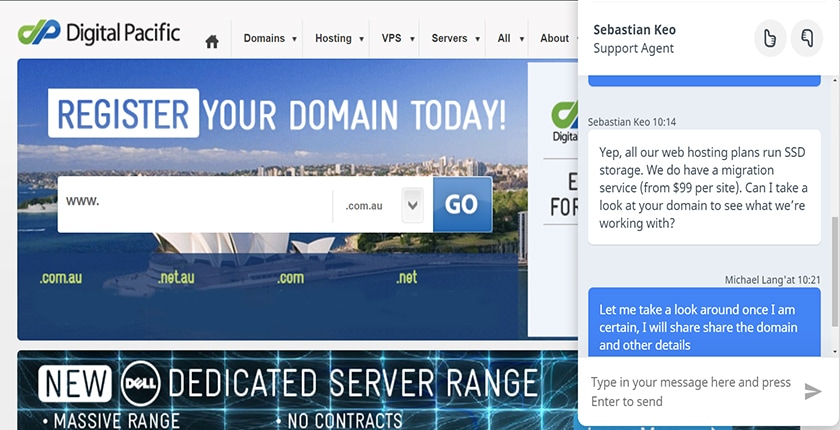The width and height of the screenshot is (840, 430).
Task: Expand the Servers dropdown arrow
Action: click(x=477, y=39)
